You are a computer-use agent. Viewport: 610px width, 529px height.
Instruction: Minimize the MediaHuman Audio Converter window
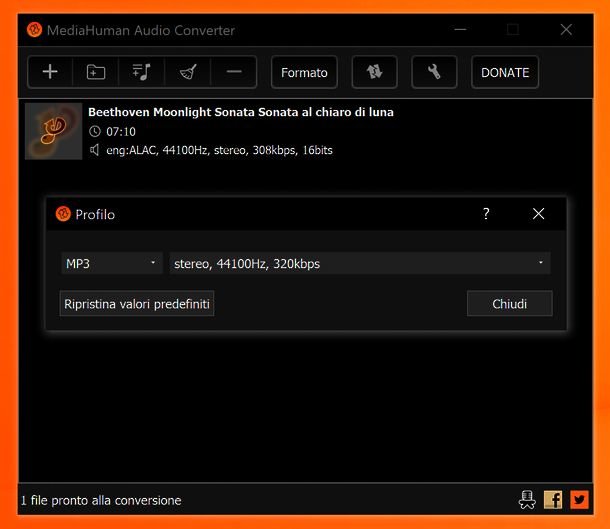(x=460, y=30)
